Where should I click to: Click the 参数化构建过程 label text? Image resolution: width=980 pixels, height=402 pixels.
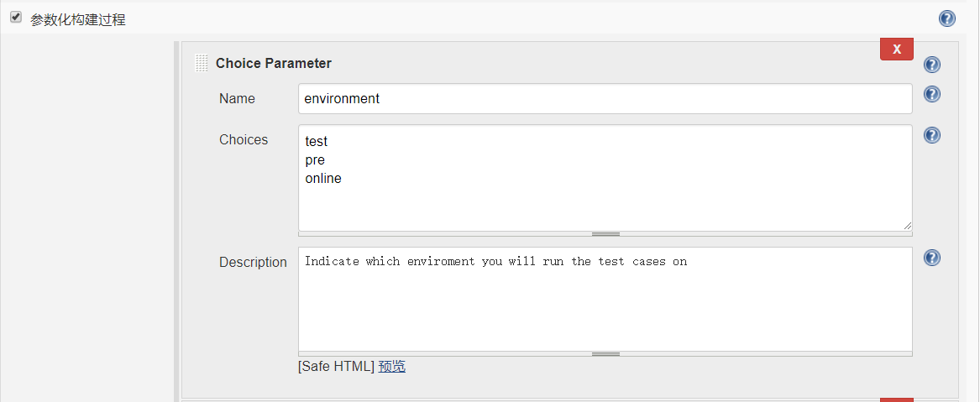click(78, 19)
